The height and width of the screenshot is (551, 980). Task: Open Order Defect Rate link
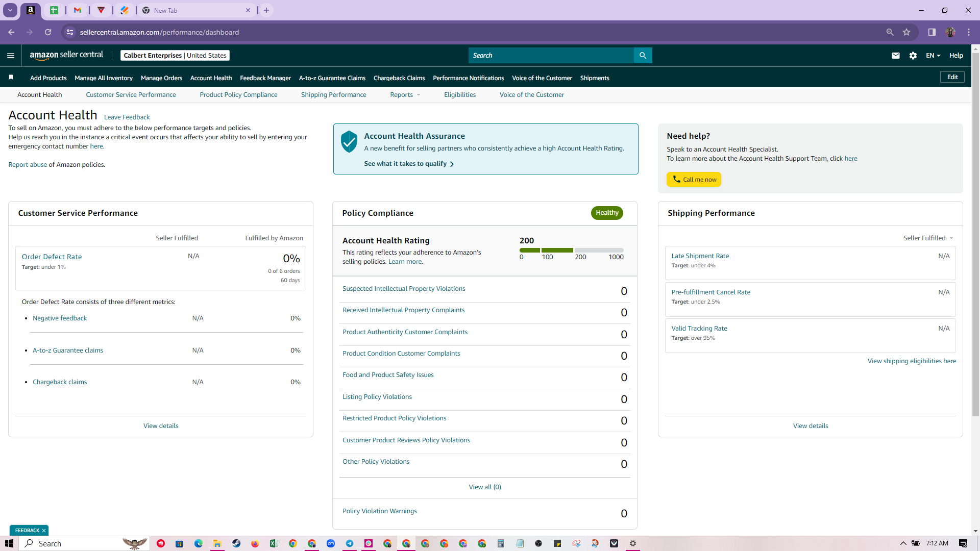52,257
